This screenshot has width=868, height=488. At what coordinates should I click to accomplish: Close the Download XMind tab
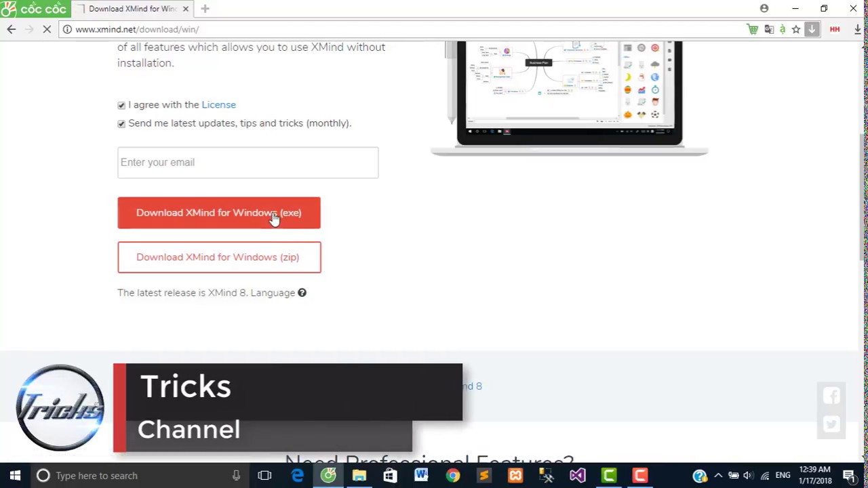[x=185, y=9]
